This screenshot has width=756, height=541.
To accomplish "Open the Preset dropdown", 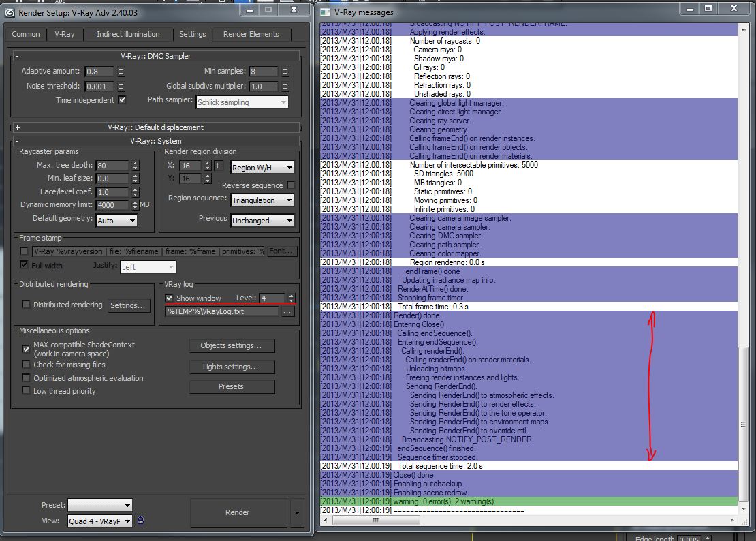I will pyautogui.click(x=99, y=506).
